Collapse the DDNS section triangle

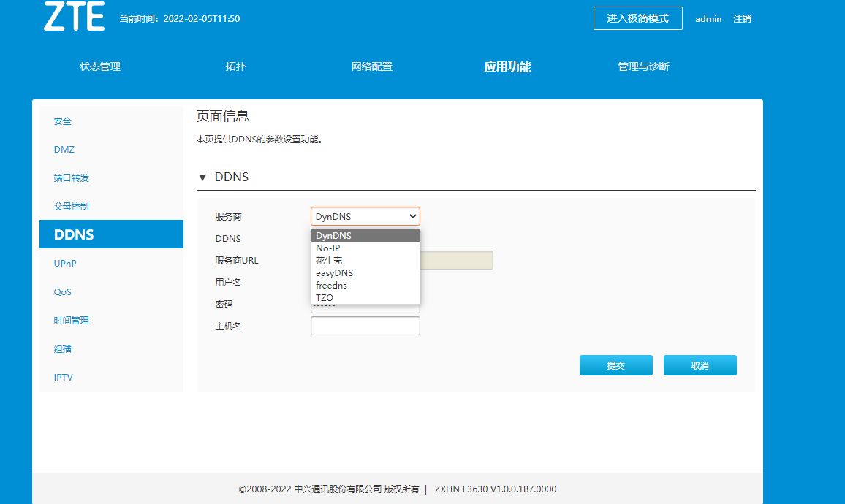tap(202, 177)
